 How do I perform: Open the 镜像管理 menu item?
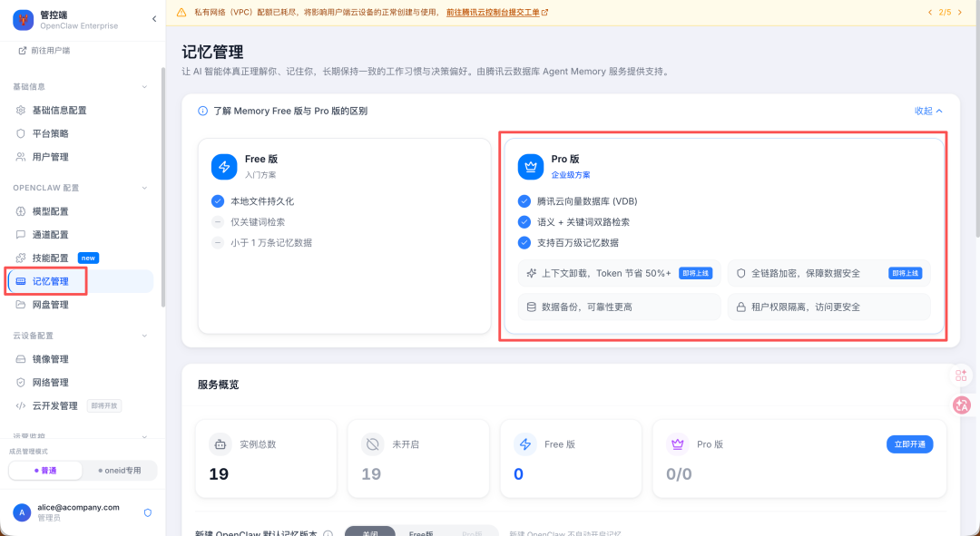(81, 359)
